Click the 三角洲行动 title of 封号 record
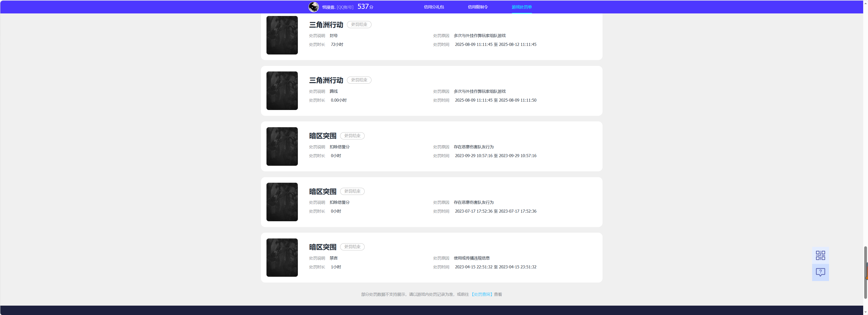 [326, 25]
